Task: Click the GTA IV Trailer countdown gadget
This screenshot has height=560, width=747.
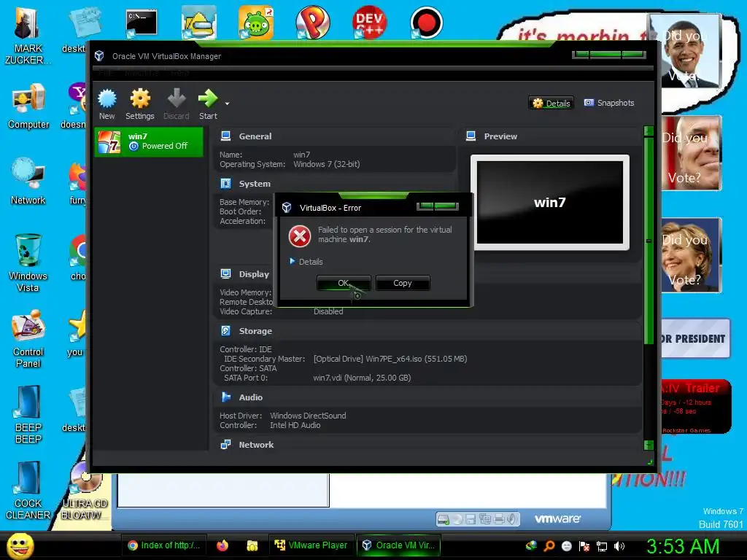Action: 695,406
